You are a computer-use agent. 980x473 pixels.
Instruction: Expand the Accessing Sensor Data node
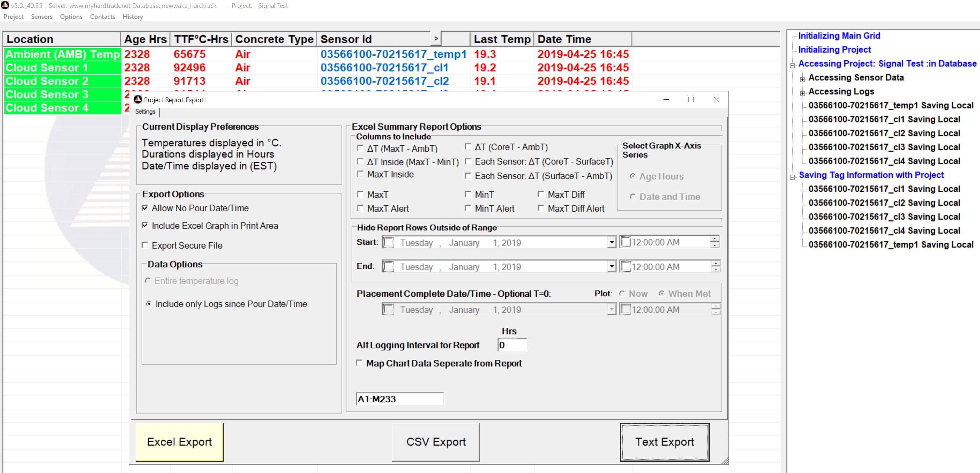click(x=802, y=80)
